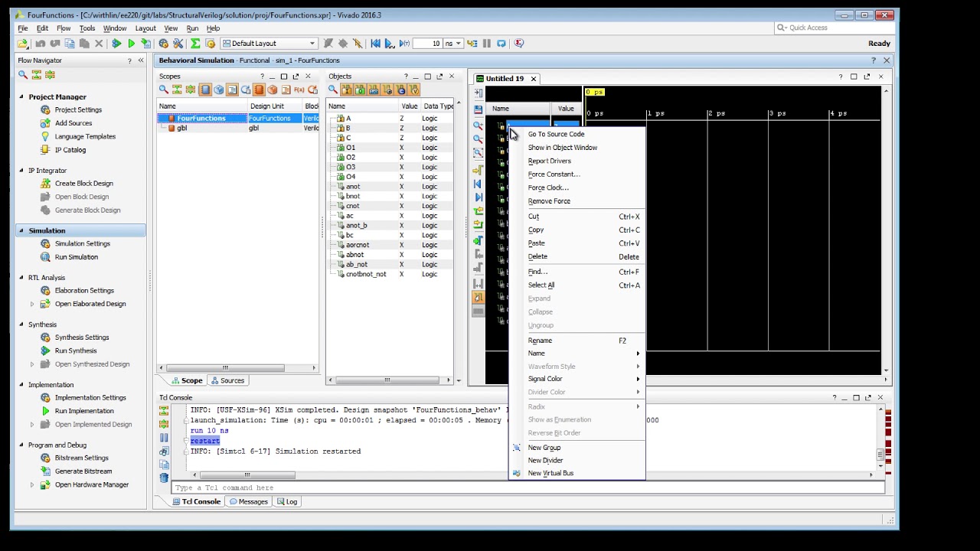
Task: Click Create Block Design
Action: 83,184
